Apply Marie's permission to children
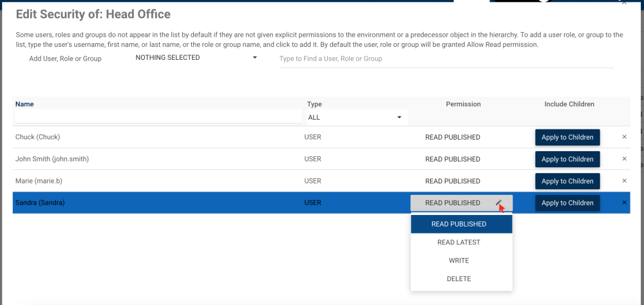The height and width of the screenshot is (305, 644). [567, 181]
